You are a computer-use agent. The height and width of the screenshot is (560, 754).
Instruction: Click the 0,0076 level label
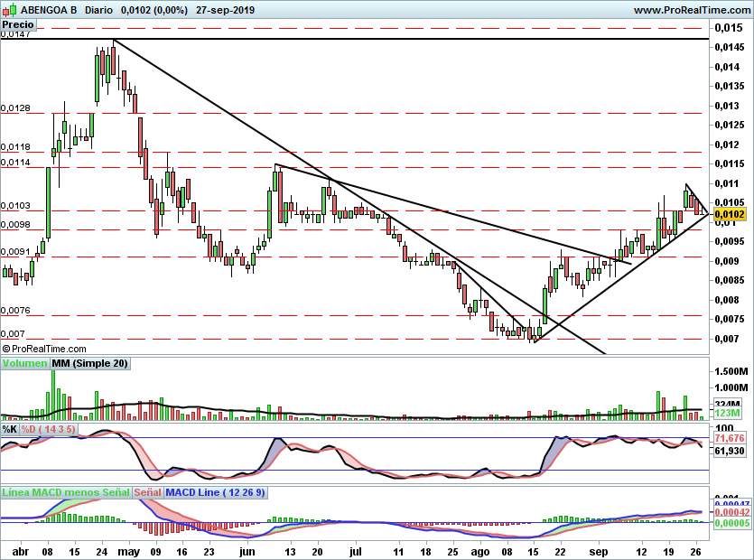pos(15,311)
